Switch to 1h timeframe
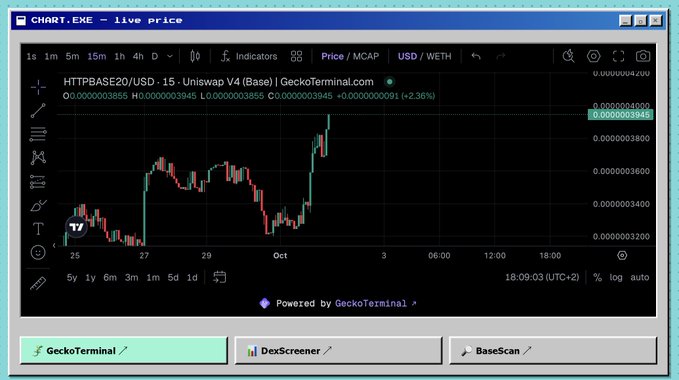 [x=120, y=56]
